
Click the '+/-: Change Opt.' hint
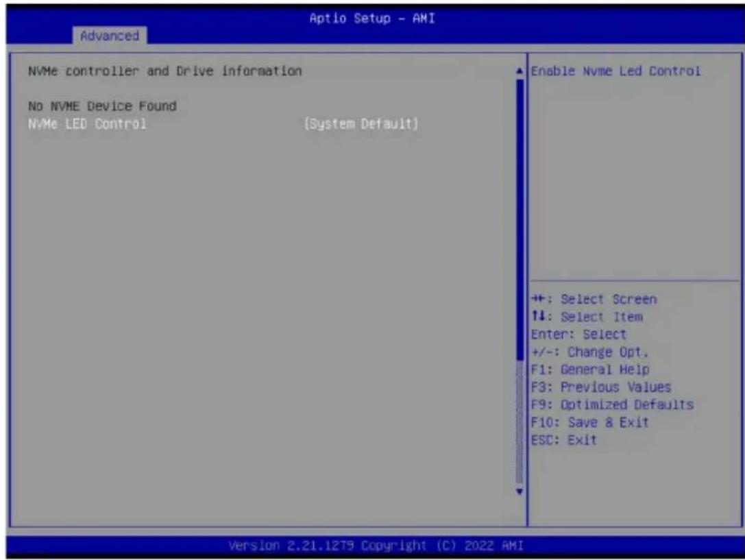(589, 352)
